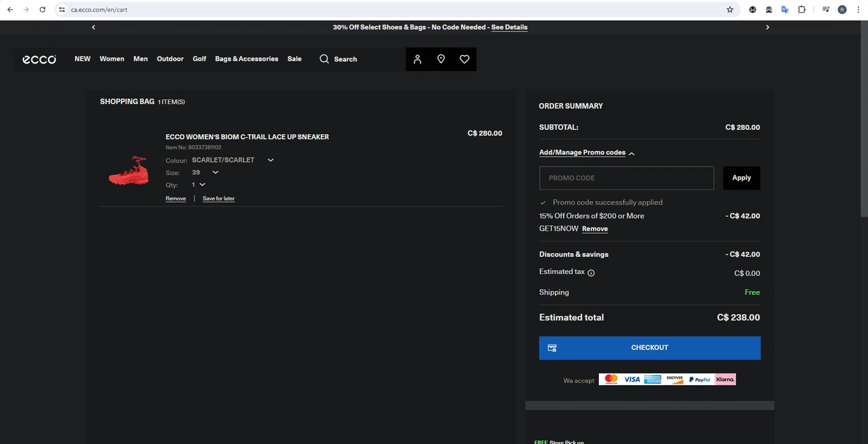868x444 pixels.
Task: Apply the promo code
Action: coord(741,178)
